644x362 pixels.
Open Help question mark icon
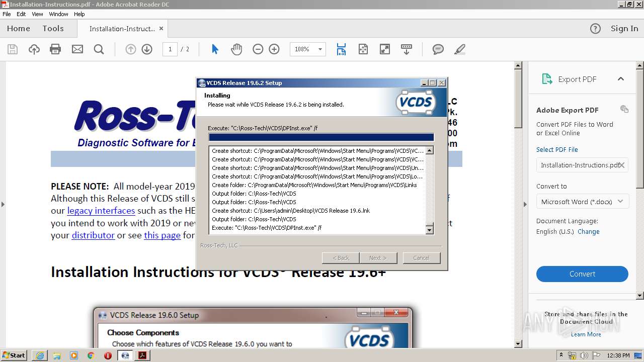[x=595, y=29]
